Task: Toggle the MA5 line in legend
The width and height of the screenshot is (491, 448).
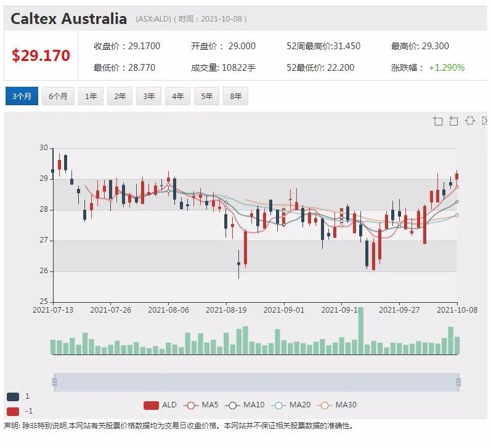Action: point(201,405)
